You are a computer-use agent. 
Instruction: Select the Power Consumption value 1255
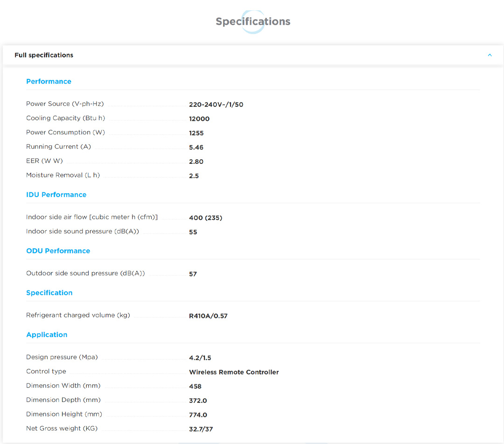(x=196, y=133)
